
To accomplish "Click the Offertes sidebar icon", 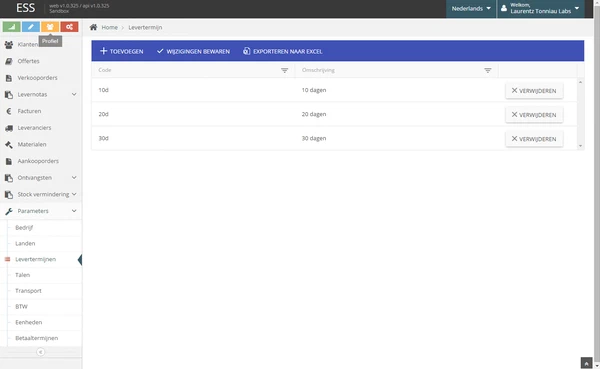I will click(x=9, y=61).
